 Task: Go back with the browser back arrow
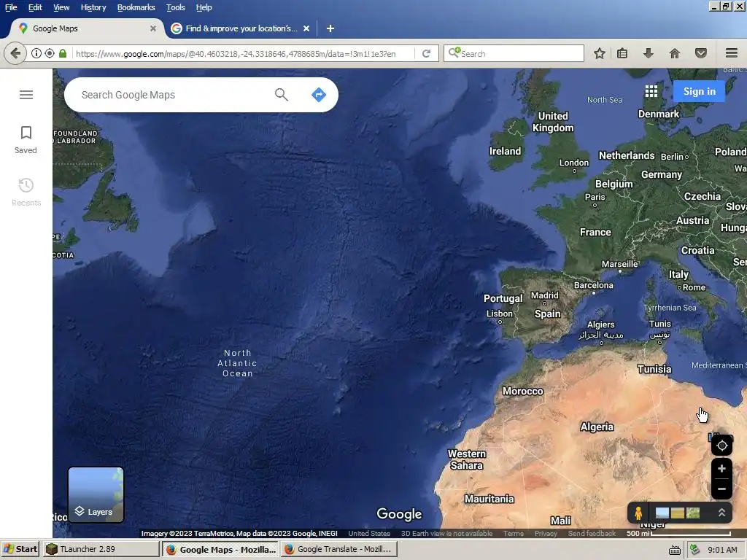15,53
